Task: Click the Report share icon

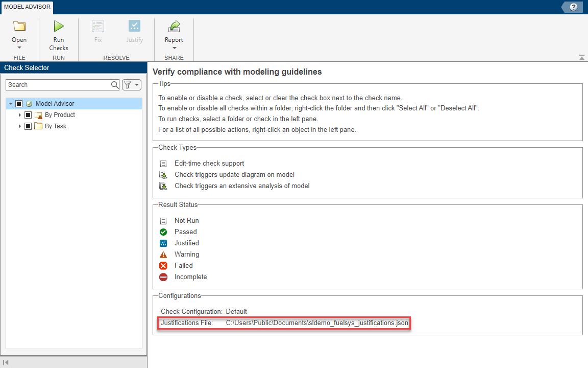Action: 174,27
